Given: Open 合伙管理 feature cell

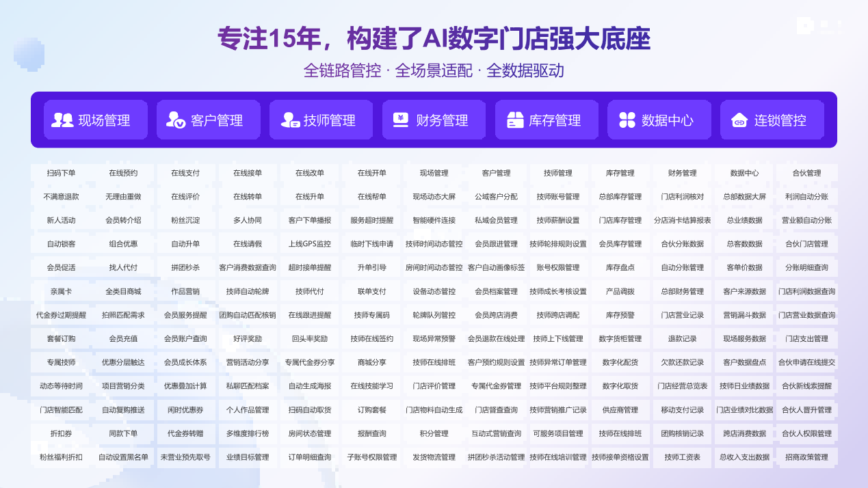Looking at the screenshot, I should [x=806, y=173].
